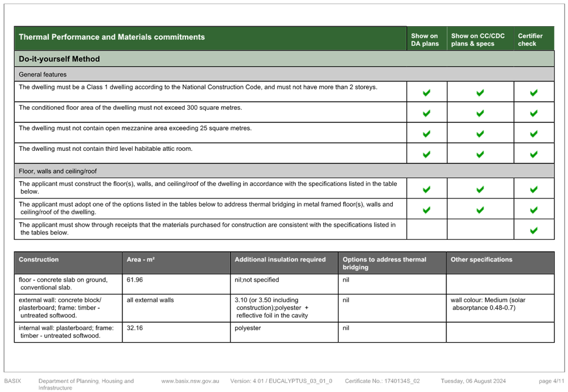
Task: Click the Certifier check tick for open mezzanine row
Action: coord(534,134)
